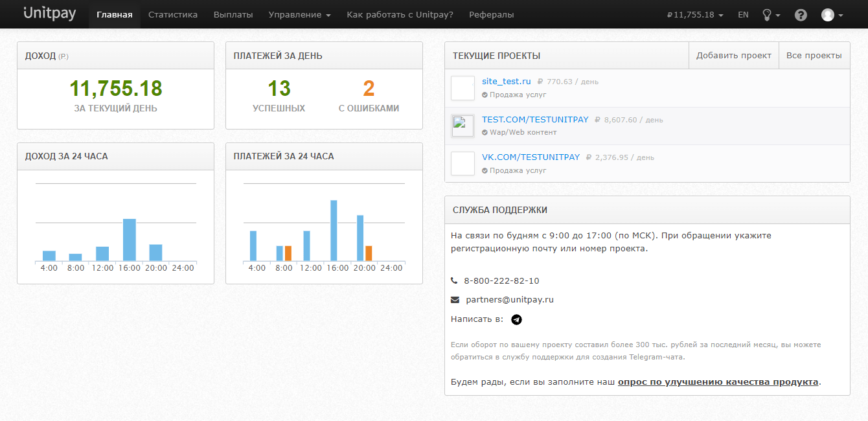Click the status checkmark beside Wap/Web контент

point(485,132)
